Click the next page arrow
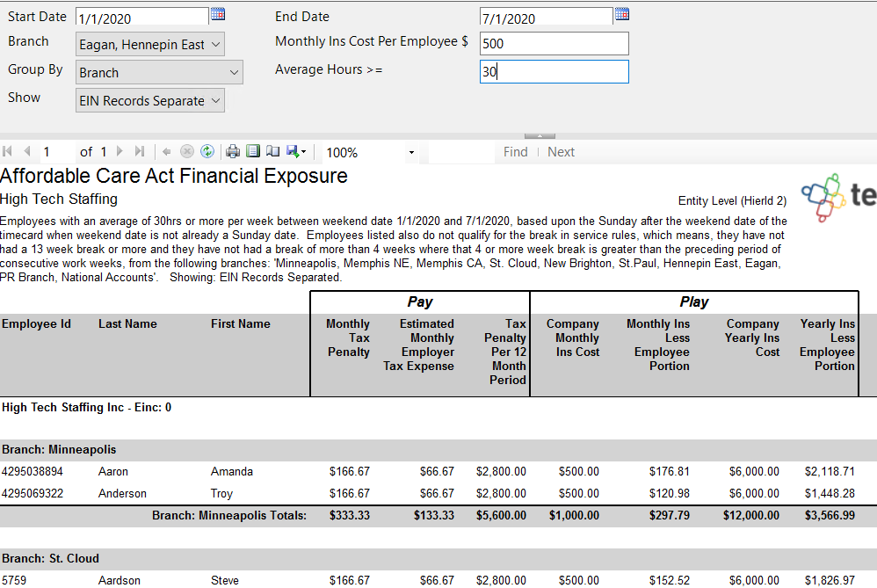The height and width of the screenshot is (588, 877). tap(120, 152)
